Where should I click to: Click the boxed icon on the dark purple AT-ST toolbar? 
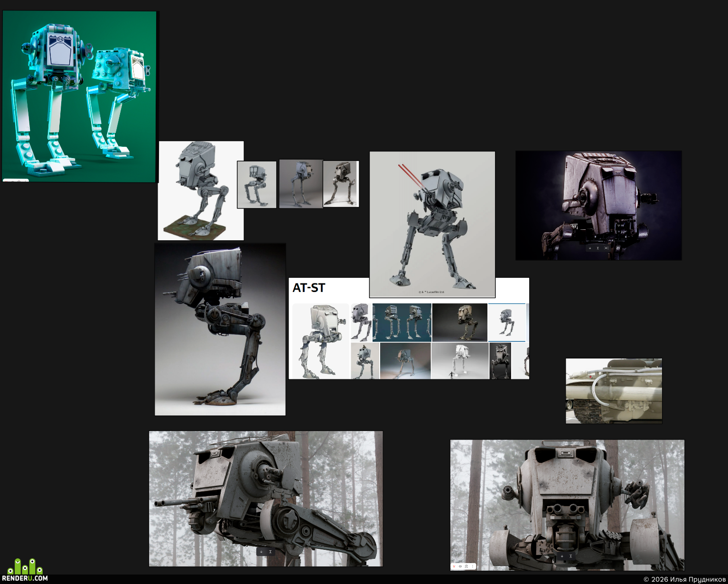click(x=606, y=248)
